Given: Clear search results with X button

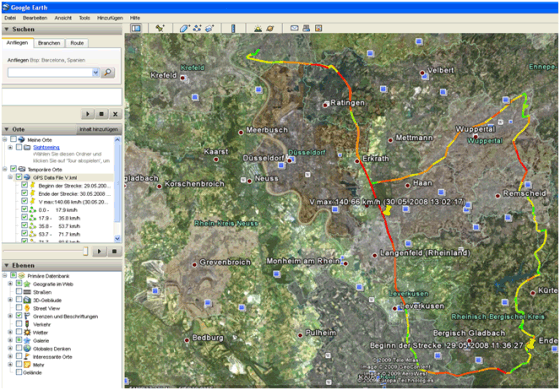Looking at the screenshot, I should pos(115,114).
